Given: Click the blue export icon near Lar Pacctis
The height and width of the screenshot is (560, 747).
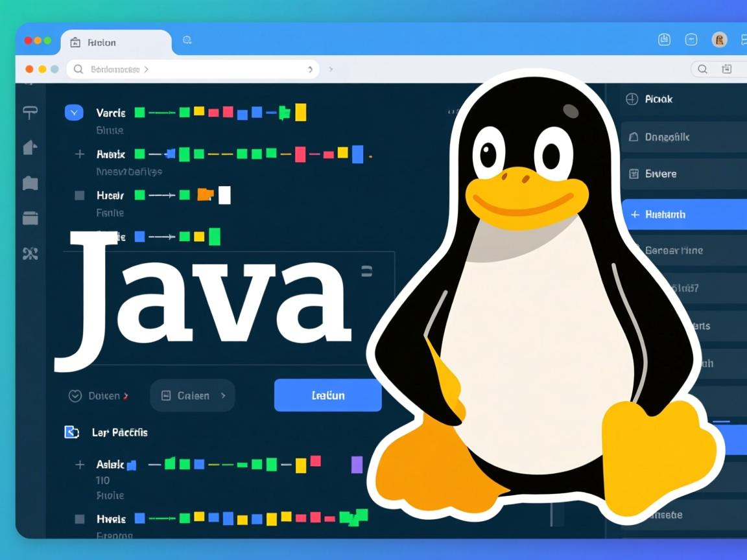Looking at the screenshot, I should (71, 432).
